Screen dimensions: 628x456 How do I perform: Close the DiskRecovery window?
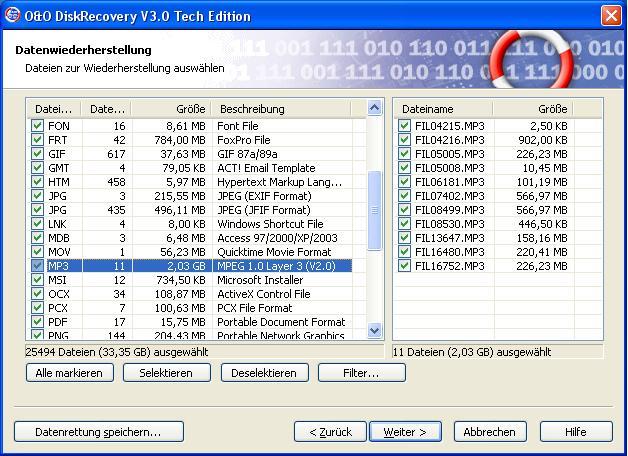pyautogui.click(x=611, y=16)
